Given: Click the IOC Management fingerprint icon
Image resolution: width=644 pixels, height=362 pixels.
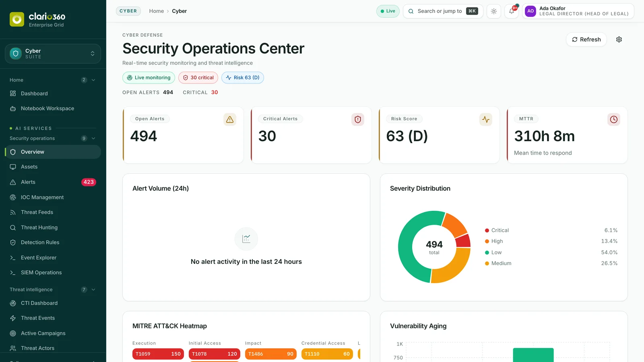Looking at the screenshot, I should [13, 197].
